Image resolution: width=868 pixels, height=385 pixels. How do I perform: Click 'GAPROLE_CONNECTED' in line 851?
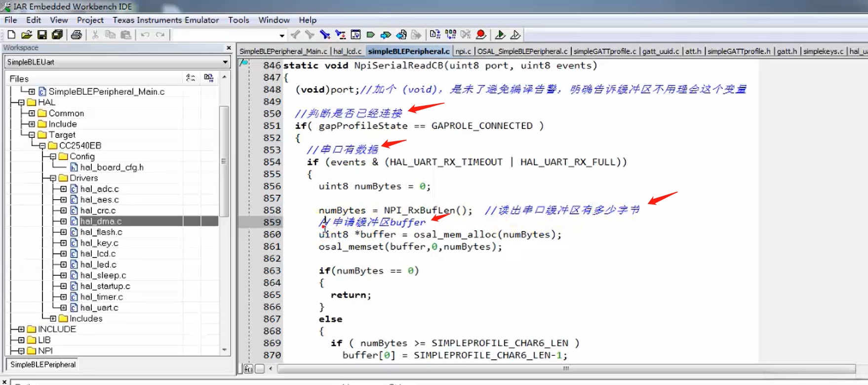(x=482, y=126)
